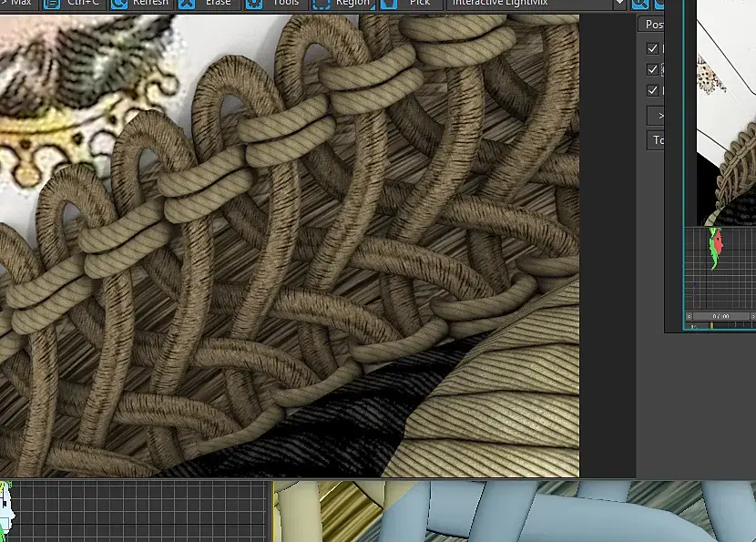Switch to the Post tab
The height and width of the screenshot is (542, 756).
651,24
